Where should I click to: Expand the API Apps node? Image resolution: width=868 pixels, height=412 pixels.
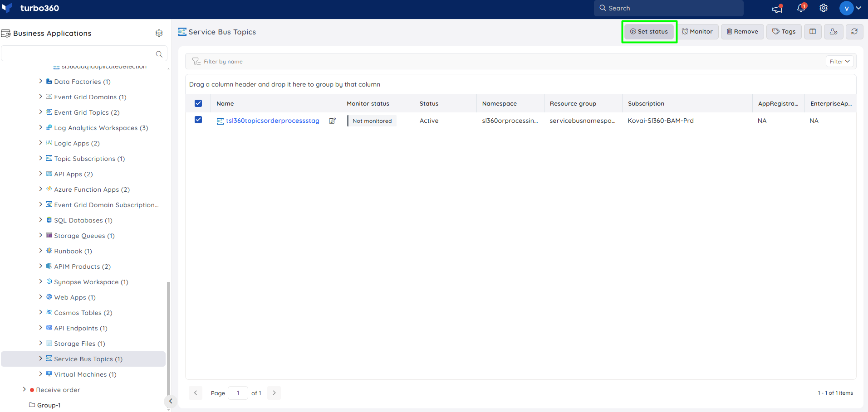point(41,174)
